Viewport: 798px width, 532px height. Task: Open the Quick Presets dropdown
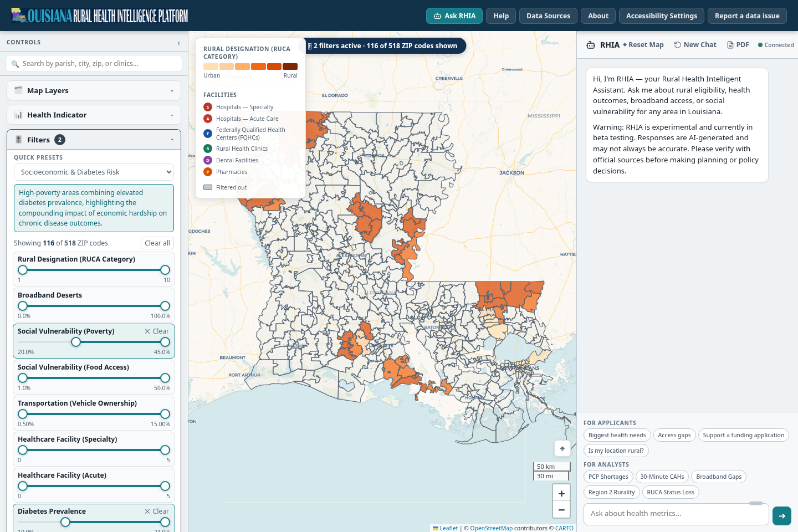(x=94, y=172)
